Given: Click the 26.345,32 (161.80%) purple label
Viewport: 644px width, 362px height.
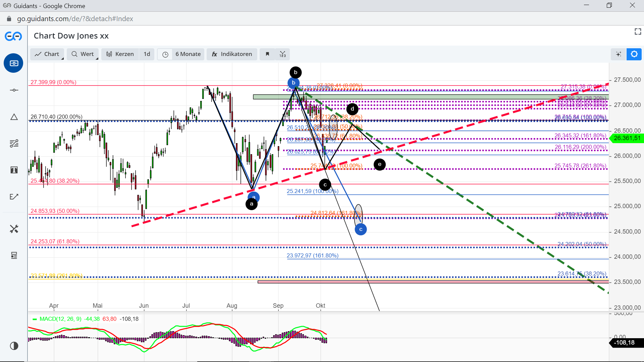Looking at the screenshot, I should tap(580, 135).
